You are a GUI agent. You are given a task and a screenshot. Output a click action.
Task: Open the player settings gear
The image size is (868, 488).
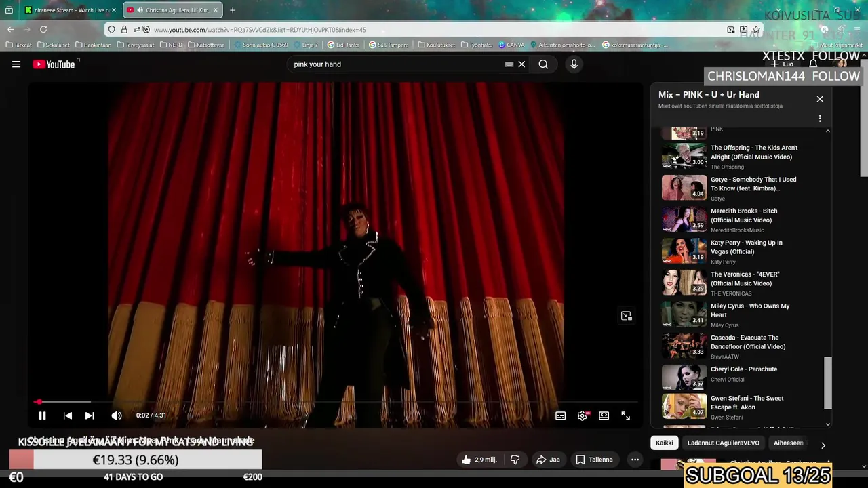pyautogui.click(x=583, y=415)
